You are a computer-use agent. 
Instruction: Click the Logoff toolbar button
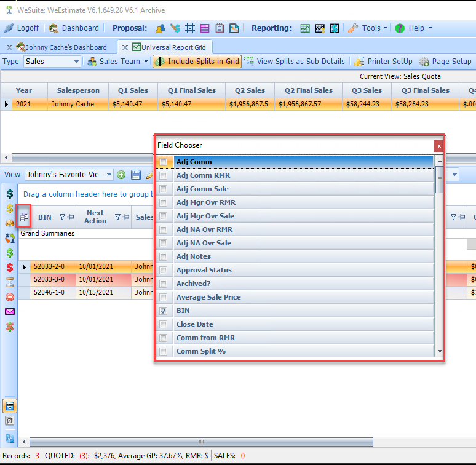coord(22,28)
